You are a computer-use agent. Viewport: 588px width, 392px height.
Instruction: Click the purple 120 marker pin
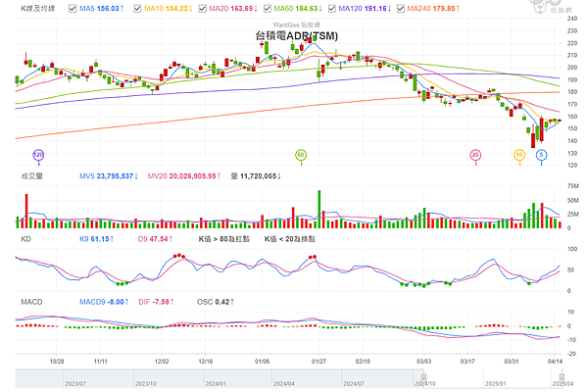[38, 155]
